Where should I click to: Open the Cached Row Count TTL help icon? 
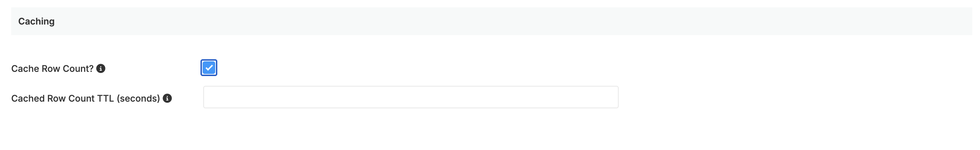(168, 98)
